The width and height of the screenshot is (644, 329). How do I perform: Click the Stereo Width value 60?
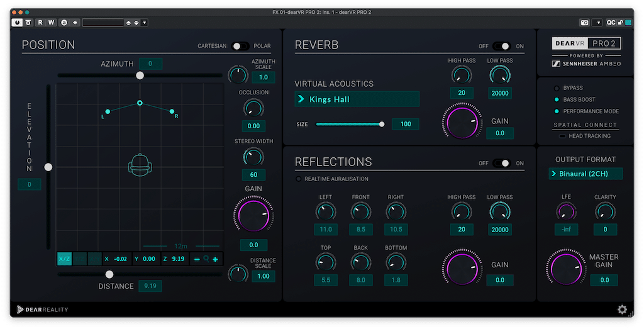point(253,174)
